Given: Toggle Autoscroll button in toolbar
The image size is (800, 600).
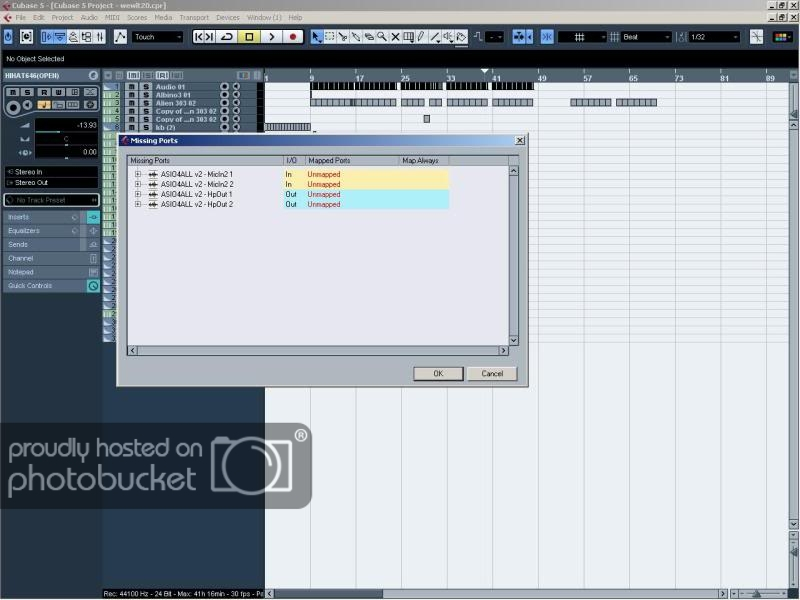Looking at the screenshot, I should 519,37.
